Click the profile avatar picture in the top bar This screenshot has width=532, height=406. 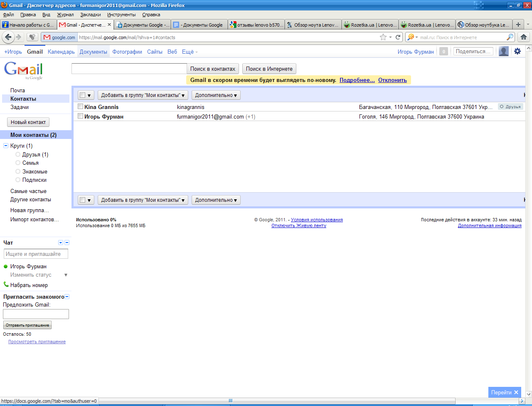(x=504, y=52)
